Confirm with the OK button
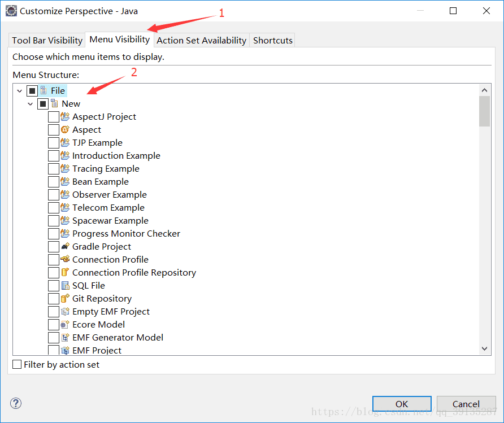Image resolution: width=504 pixels, height=423 pixels. (402, 404)
